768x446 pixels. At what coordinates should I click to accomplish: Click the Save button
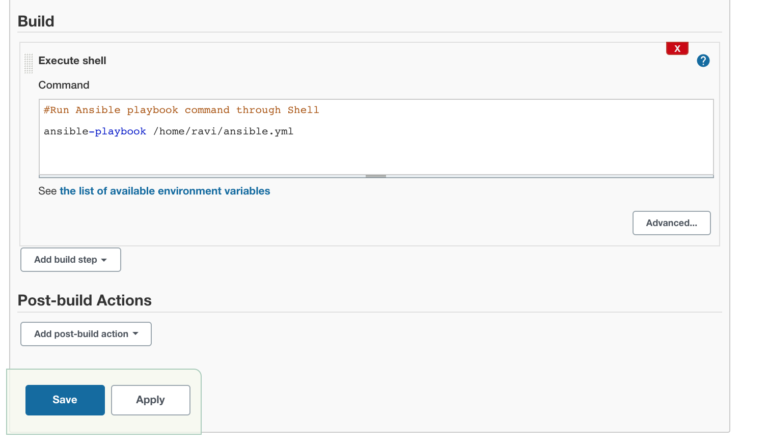[65, 400]
